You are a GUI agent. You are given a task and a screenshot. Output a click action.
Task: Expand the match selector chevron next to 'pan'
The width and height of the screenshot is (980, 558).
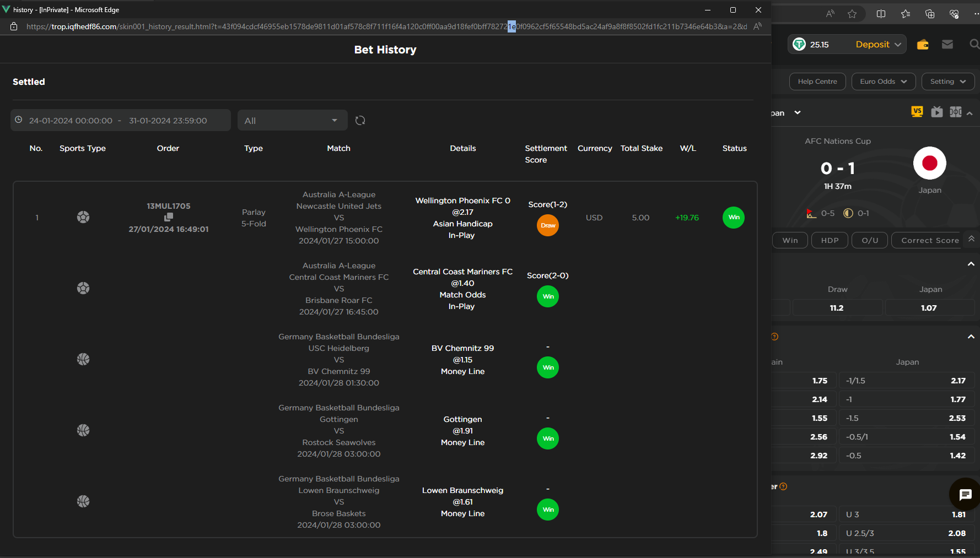coord(797,112)
